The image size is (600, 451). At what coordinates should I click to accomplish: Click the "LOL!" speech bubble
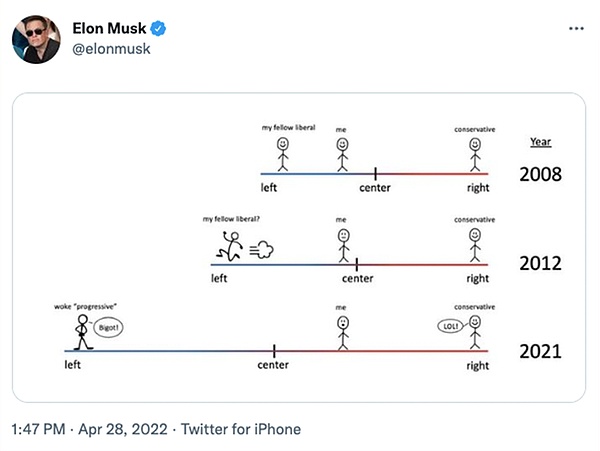tap(452, 326)
